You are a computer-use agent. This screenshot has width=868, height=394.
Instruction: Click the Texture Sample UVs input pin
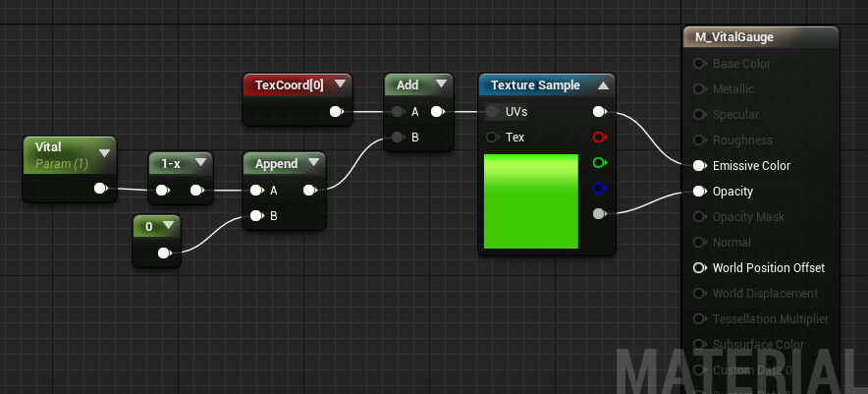[x=492, y=112]
